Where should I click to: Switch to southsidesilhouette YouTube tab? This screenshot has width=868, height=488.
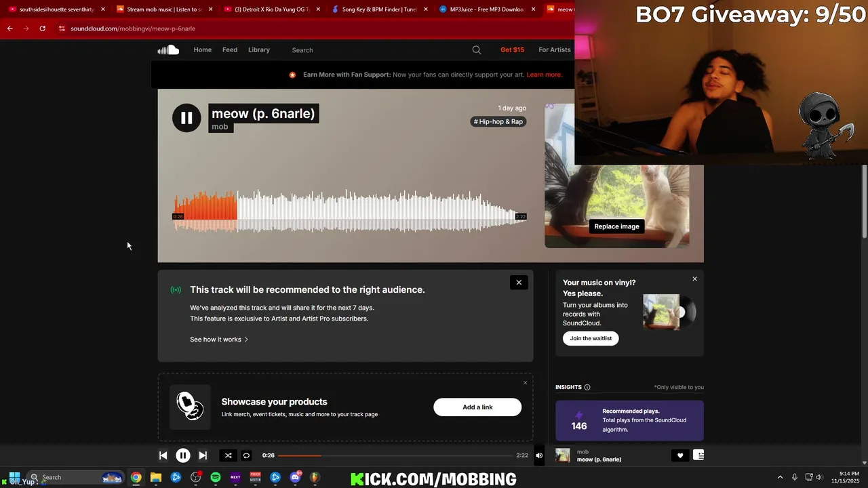56,9
